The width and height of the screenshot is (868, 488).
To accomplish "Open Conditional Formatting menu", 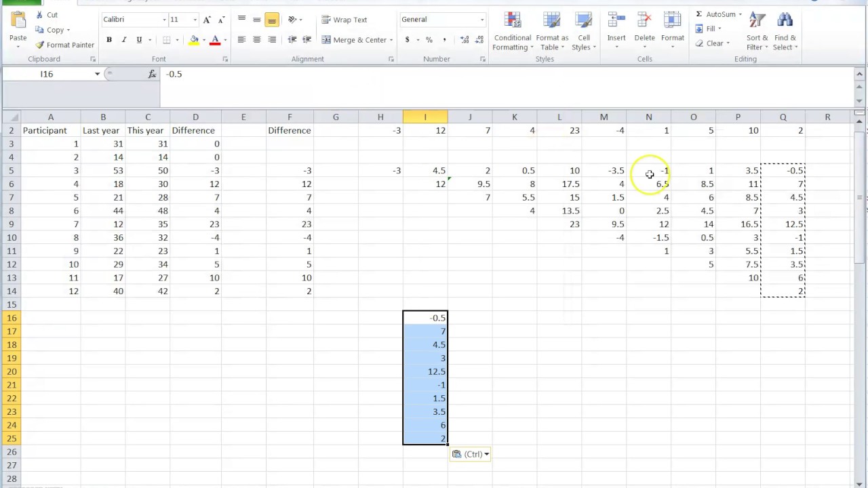I will (x=513, y=31).
